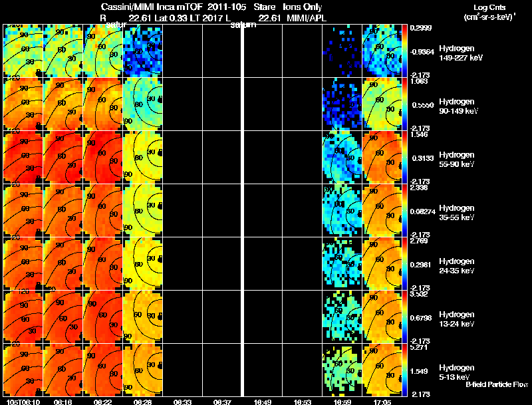The height and width of the screenshot is (405, 532).
Task: Open the 5-13 keV panel at 06:22
Action: (x=102, y=370)
